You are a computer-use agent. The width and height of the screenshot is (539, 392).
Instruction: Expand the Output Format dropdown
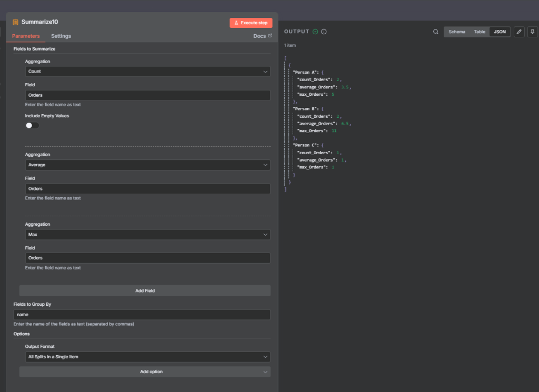click(147, 357)
